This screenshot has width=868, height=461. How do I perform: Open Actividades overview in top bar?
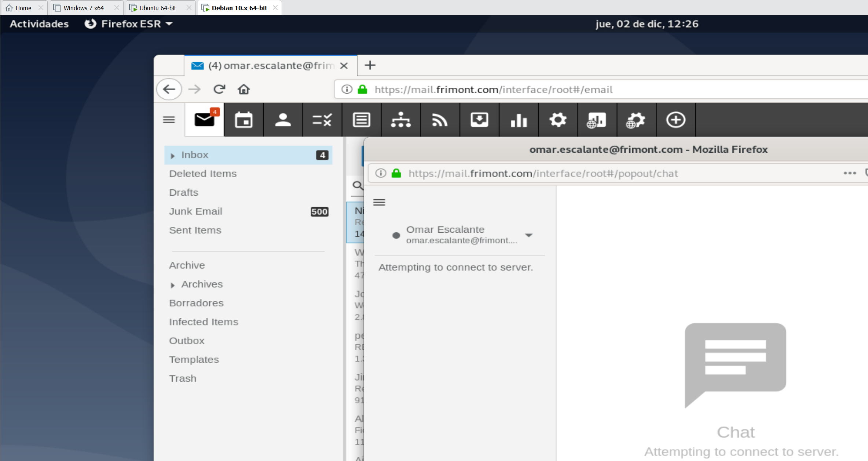pyautogui.click(x=39, y=24)
